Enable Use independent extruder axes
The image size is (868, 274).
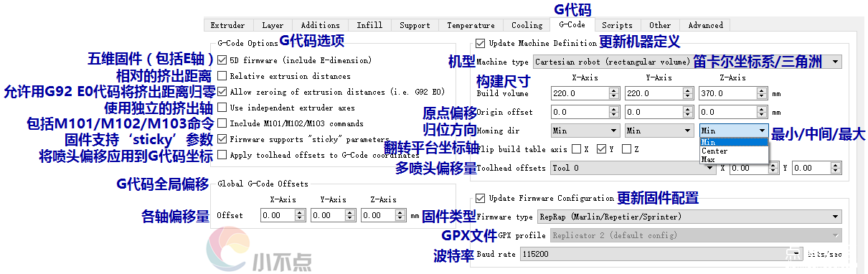click(222, 108)
